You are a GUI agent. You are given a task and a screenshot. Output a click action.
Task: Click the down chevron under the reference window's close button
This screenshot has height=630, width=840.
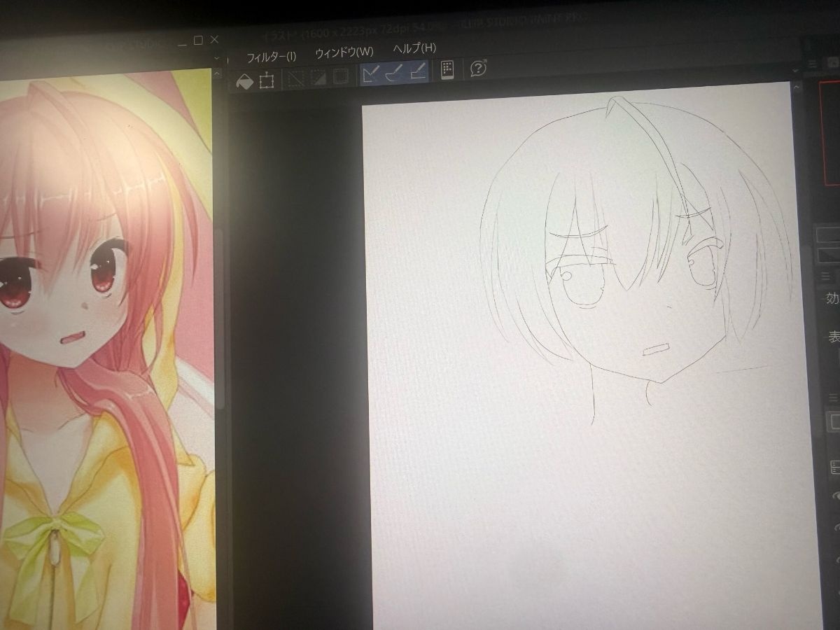coord(217,57)
